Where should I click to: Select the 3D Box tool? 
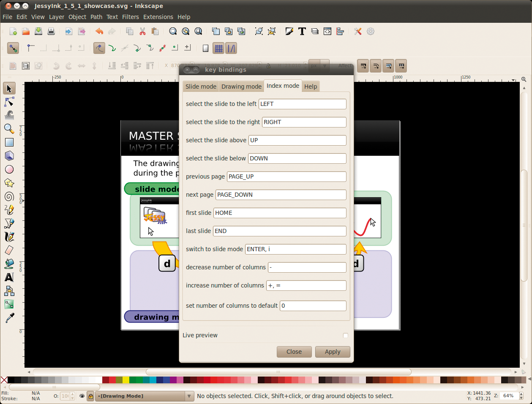(9, 156)
